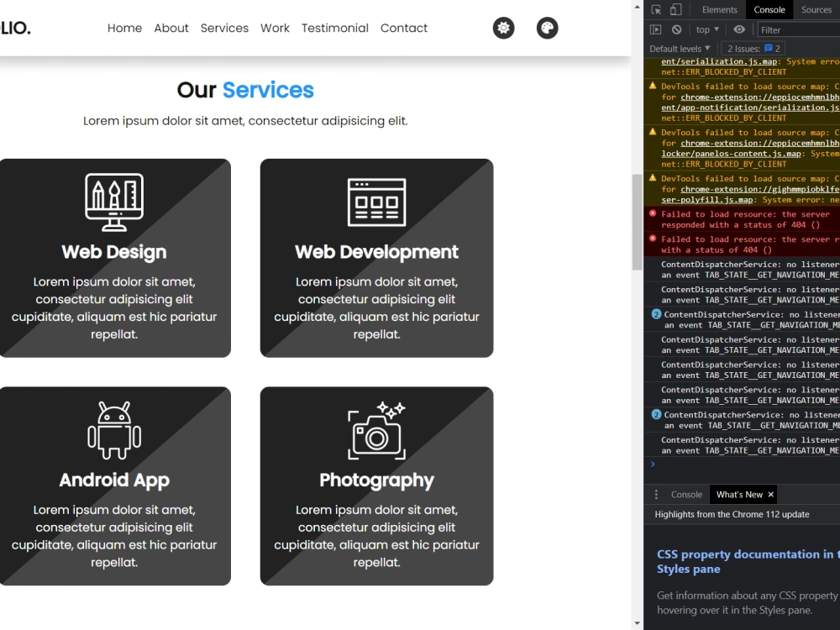The width and height of the screenshot is (840, 630).
Task: Switch to the Elements tab
Action: (x=720, y=9)
